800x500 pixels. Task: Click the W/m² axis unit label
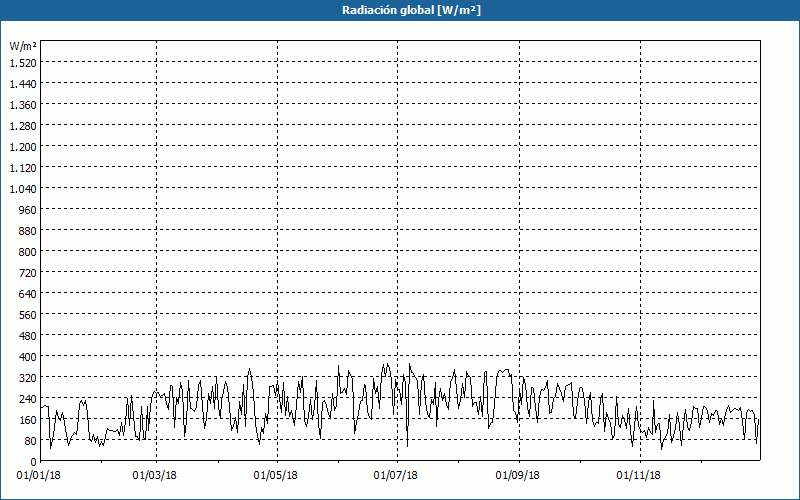tap(23, 46)
